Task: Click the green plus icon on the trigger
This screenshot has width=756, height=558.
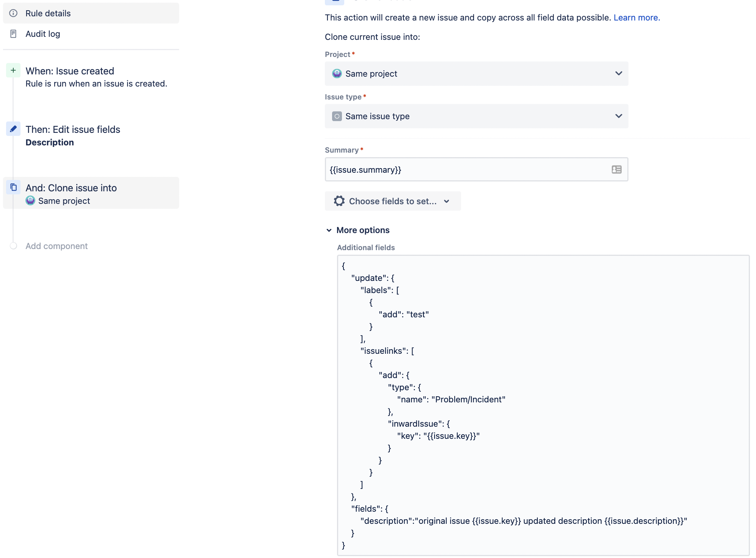Action: [x=14, y=70]
